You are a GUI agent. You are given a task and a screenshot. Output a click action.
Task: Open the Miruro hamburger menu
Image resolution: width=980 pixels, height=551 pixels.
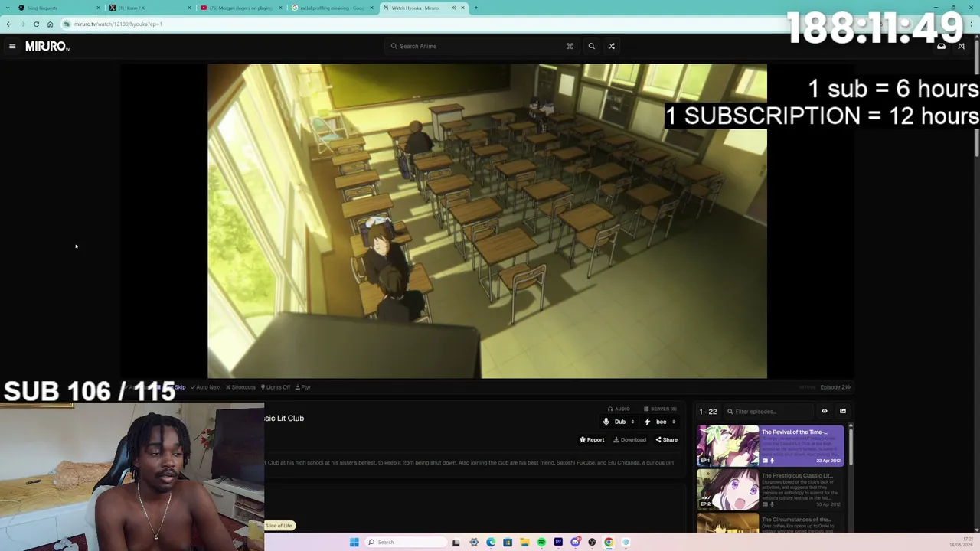[12, 46]
